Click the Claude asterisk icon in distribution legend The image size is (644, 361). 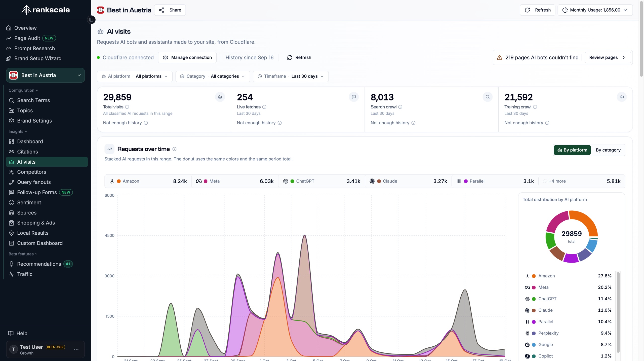point(527,310)
